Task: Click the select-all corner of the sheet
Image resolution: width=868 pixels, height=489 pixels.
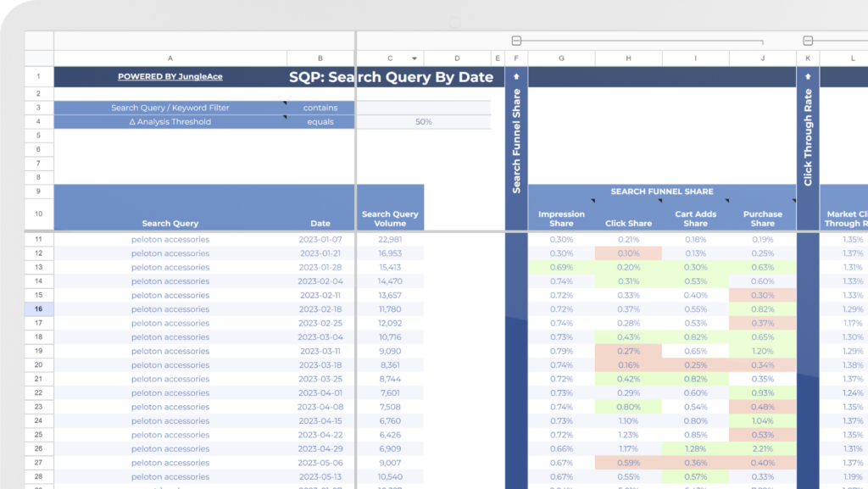Action: pos(39,58)
